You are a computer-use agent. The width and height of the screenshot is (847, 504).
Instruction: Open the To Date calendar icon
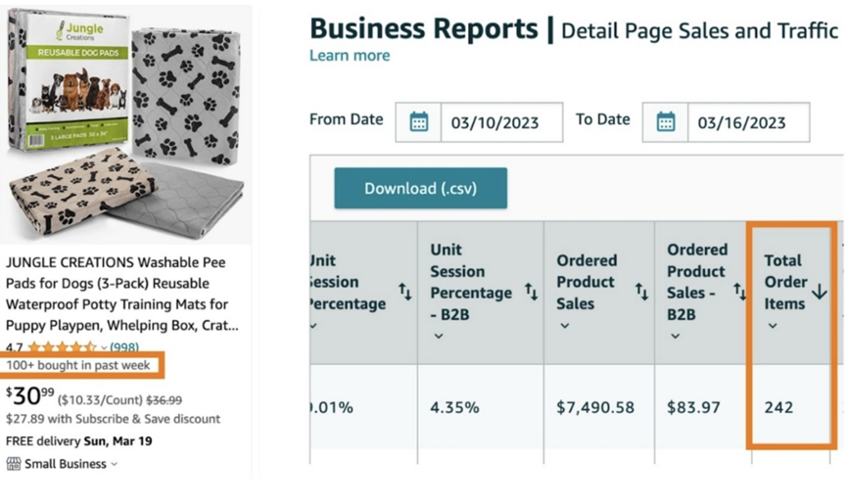click(x=666, y=122)
